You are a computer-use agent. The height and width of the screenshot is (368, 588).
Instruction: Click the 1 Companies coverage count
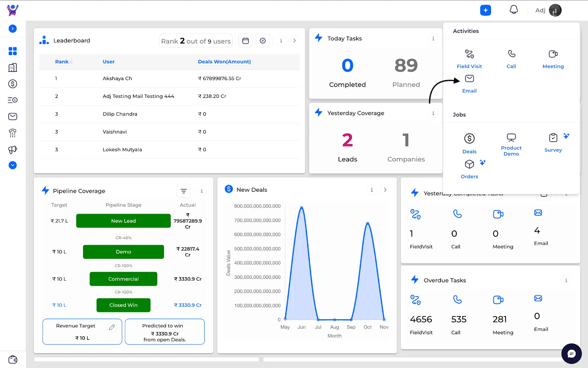pyautogui.click(x=406, y=140)
